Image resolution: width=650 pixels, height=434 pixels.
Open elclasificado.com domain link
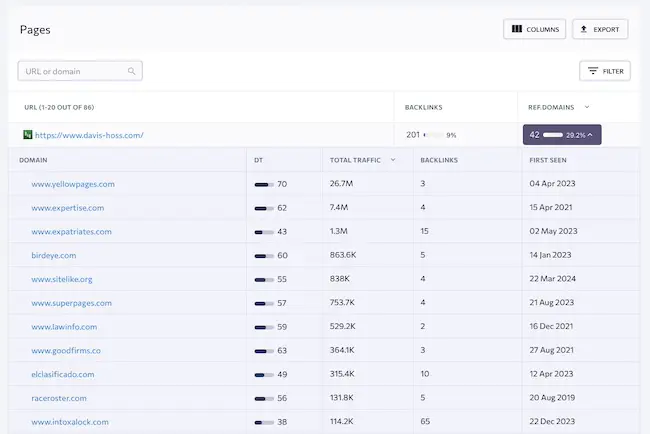point(63,374)
